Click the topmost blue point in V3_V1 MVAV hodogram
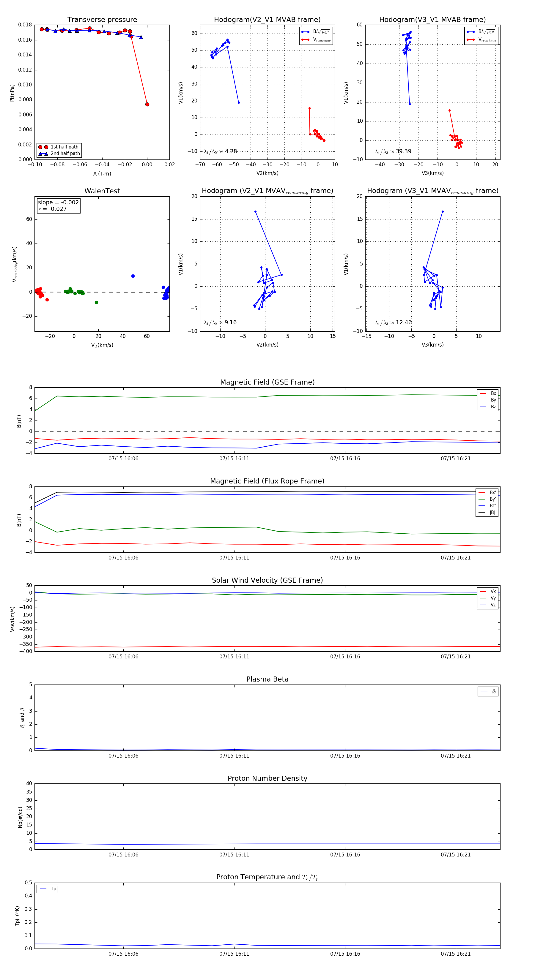The image size is (535, 980). [x=443, y=211]
